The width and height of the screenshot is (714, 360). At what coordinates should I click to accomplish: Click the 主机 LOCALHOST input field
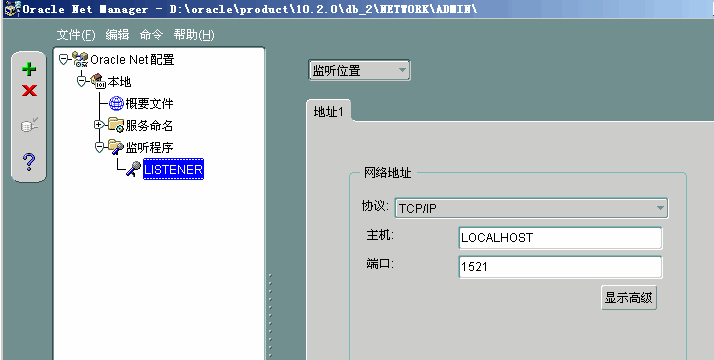pos(560,238)
